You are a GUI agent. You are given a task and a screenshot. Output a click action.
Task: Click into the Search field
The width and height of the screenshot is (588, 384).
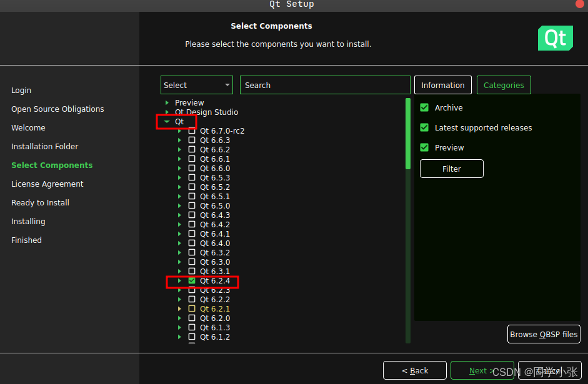coord(325,85)
